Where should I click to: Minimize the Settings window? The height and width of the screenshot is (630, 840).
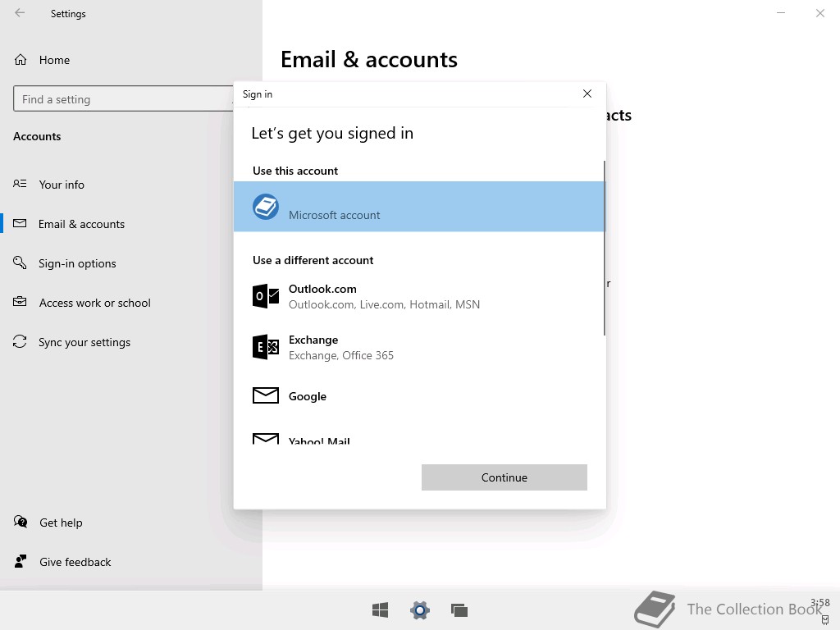tap(781, 13)
